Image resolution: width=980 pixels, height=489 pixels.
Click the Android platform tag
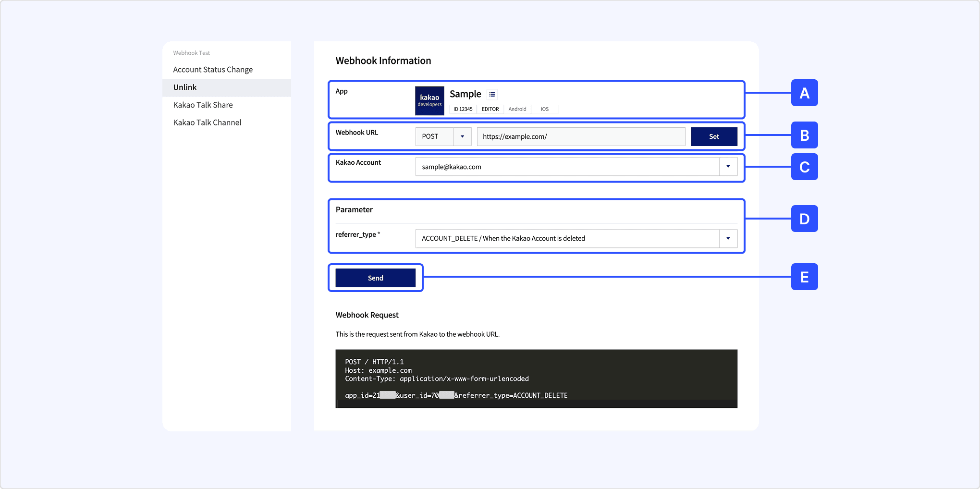517,109
